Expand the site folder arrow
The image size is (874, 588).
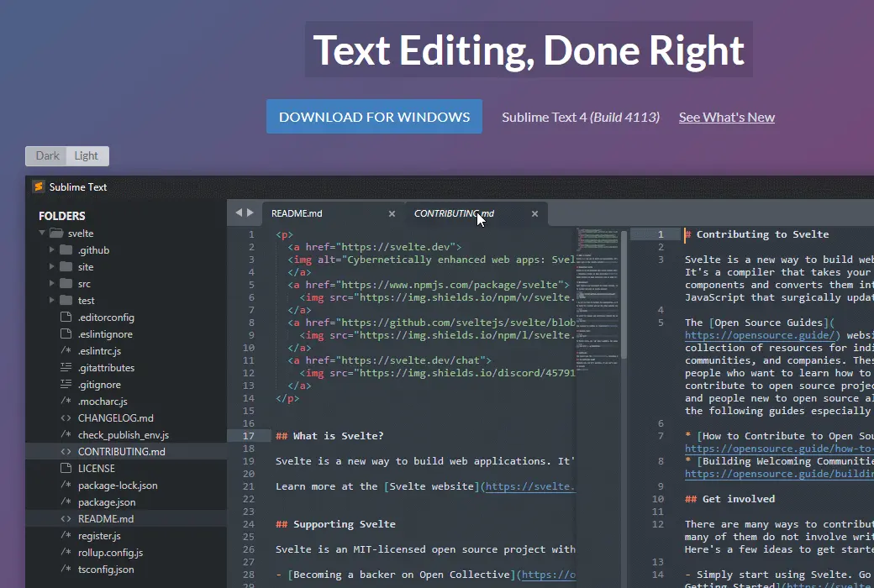(x=52, y=266)
